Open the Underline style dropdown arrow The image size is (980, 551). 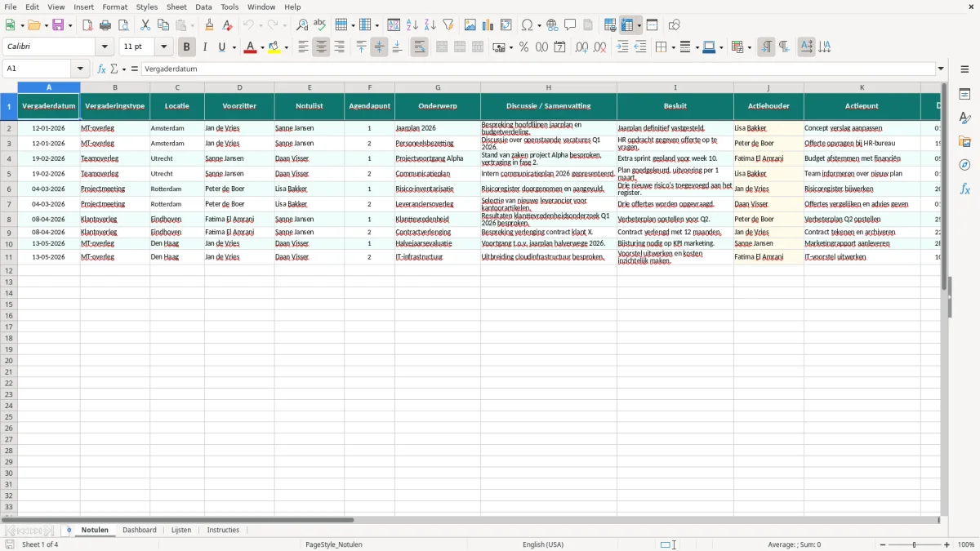point(234,47)
